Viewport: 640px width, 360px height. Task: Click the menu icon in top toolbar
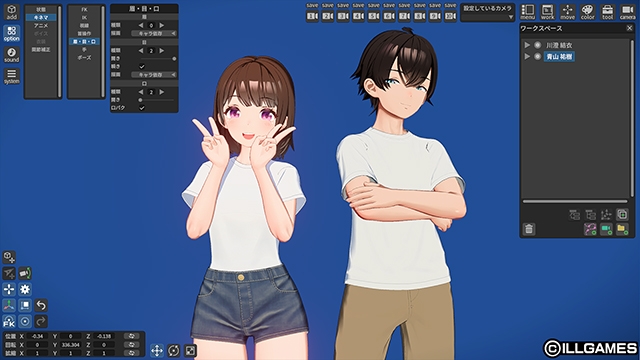528,12
